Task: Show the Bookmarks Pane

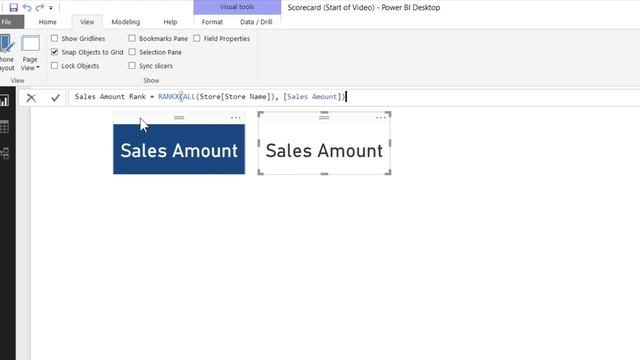Action: click(132, 38)
